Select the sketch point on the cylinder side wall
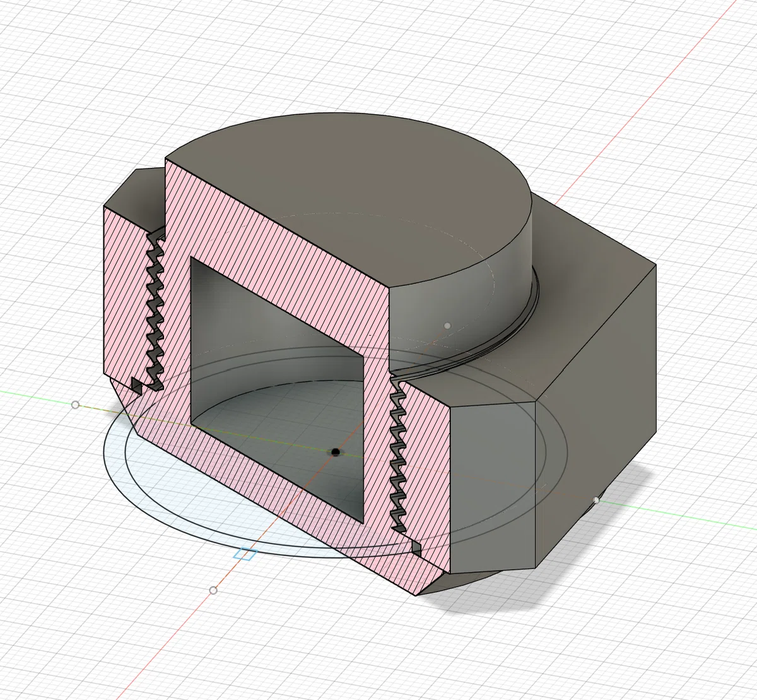 (447, 326)
